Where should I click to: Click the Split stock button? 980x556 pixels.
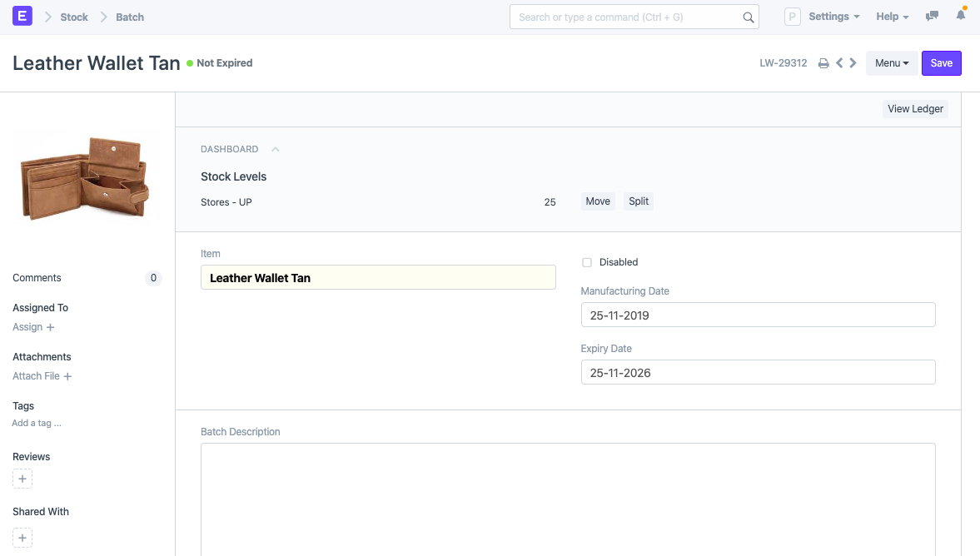click(x=639, y=201)
